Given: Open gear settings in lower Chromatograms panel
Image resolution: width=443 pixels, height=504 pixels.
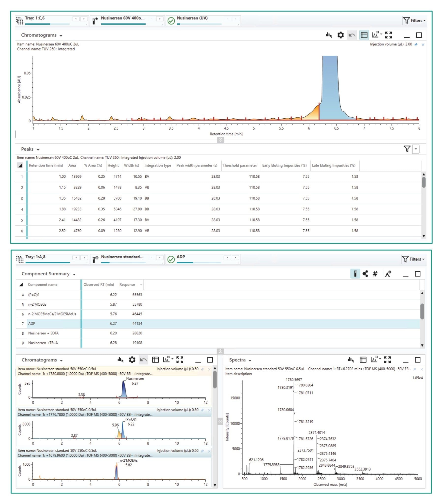Looking at the screenshot, I should point(132,360).
